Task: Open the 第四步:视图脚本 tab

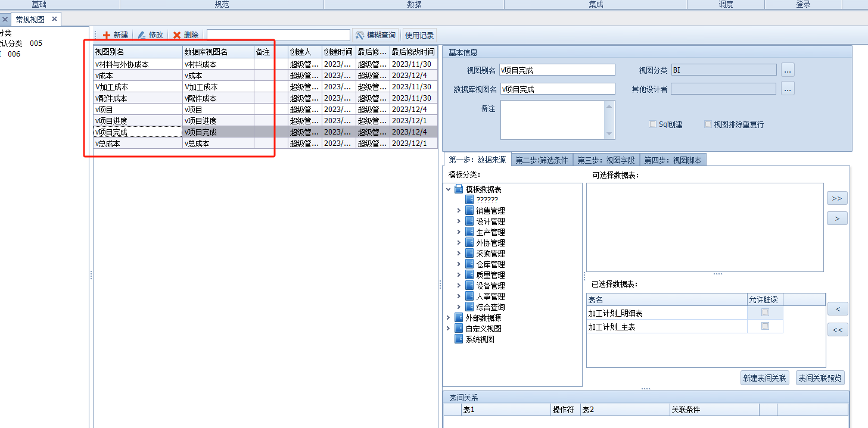Action: [x=673, y=160]
